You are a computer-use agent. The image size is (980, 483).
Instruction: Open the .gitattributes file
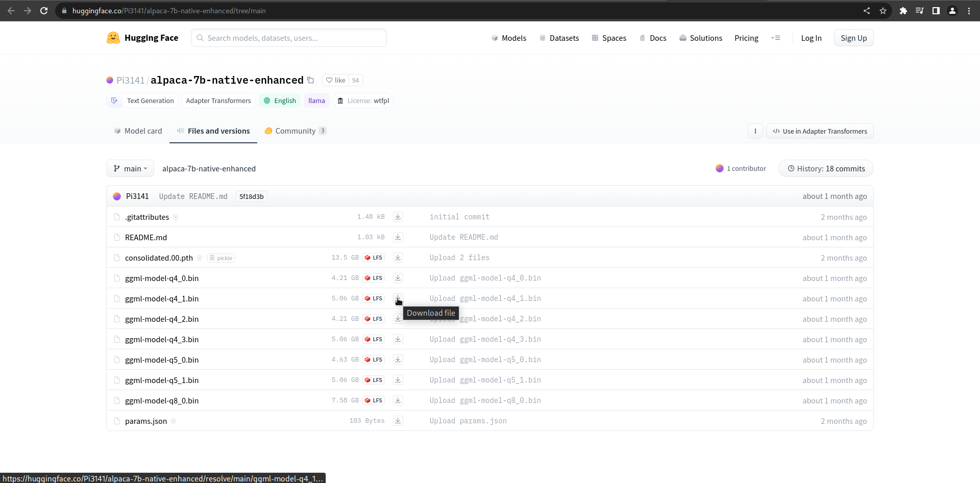[x=147, y=217]
